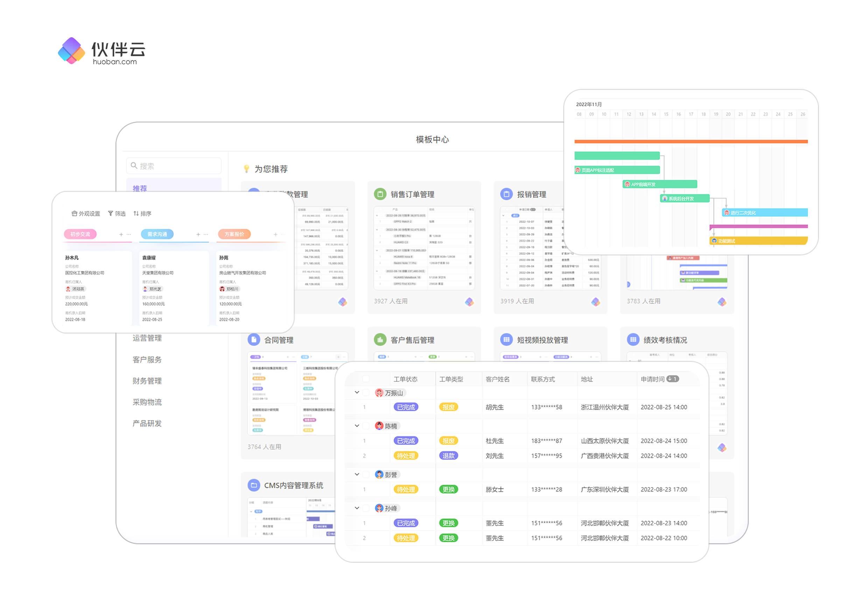868x616 pixels.
Task: Open 外观设置 appearance settings icon
Action: click(74, 213)
